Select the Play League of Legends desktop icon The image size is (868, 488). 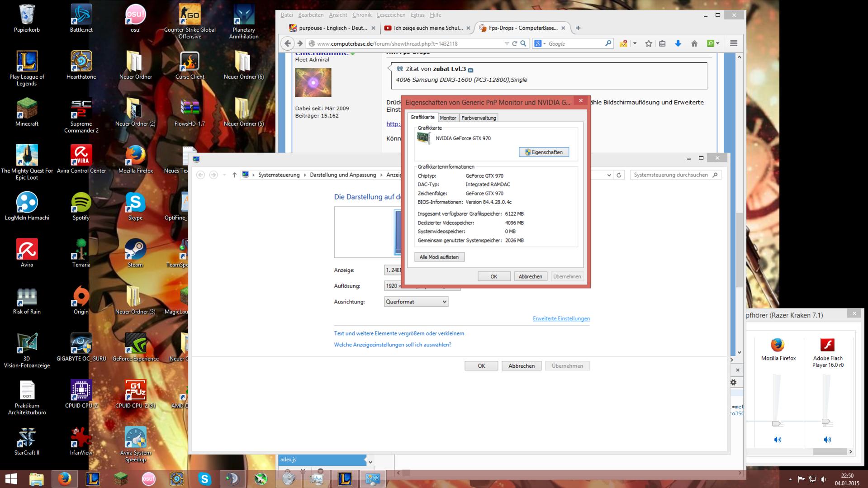tap(27, 68)
